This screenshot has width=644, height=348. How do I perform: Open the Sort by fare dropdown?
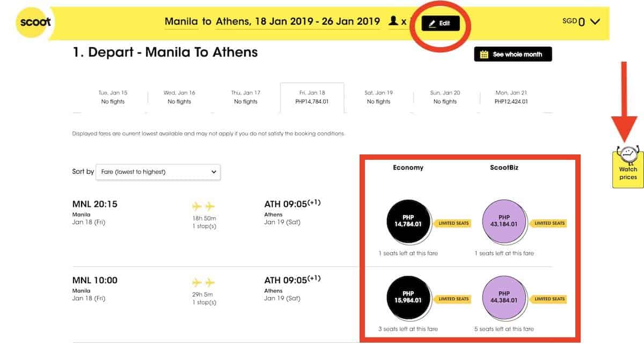tap(158, 172)
